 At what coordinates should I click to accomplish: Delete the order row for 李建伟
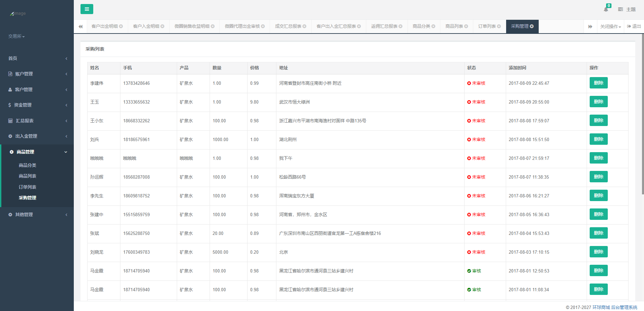(x=598, y=83)
